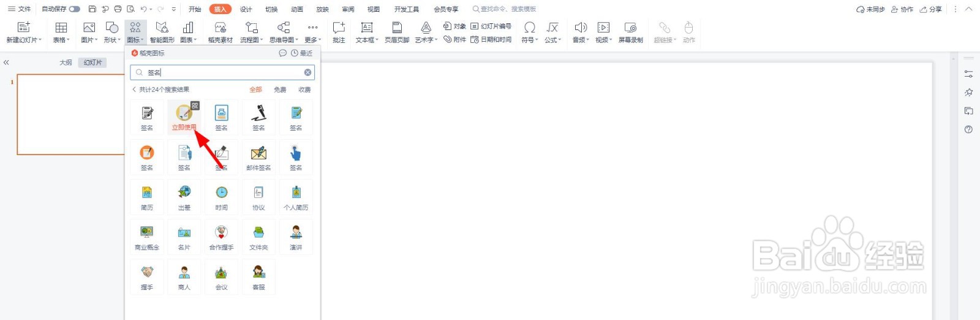980x320 pixels.
Task: Click the 分享 share button
Action: tap(931, 9)
